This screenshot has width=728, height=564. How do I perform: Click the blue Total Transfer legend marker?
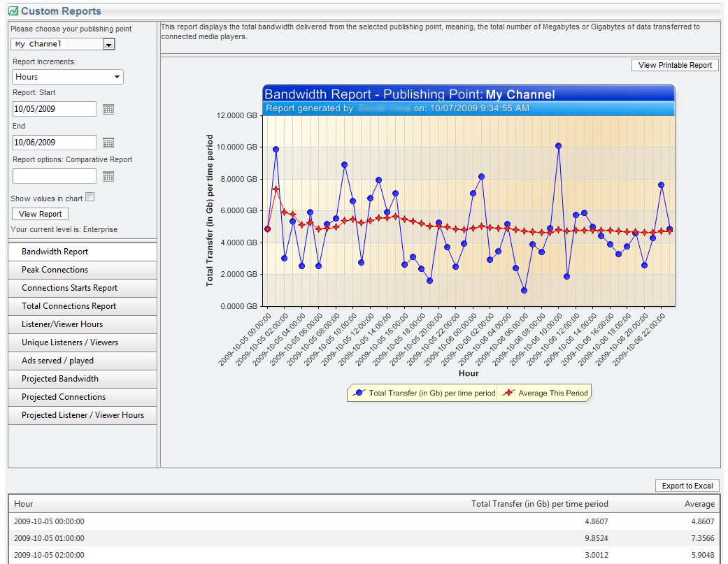click(359, 393)
